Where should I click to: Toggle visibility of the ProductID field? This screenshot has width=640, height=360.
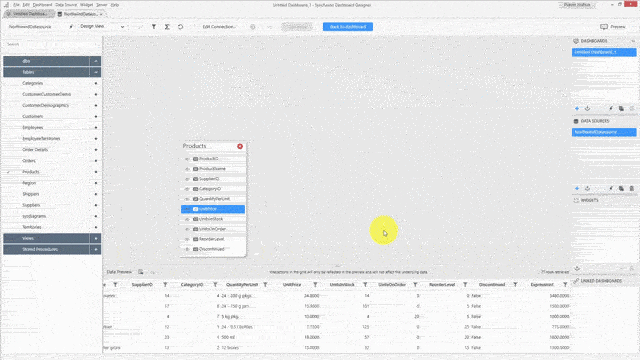[187, 159]
